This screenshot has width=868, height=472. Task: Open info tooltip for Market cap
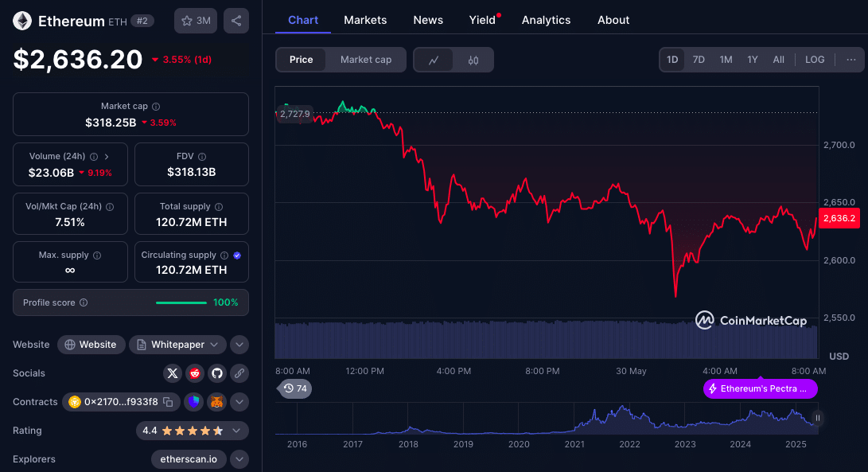(156, 107)
